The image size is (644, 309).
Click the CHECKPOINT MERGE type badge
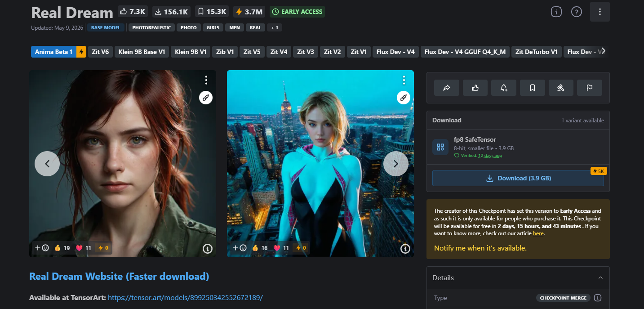click(x=563, y=298)
